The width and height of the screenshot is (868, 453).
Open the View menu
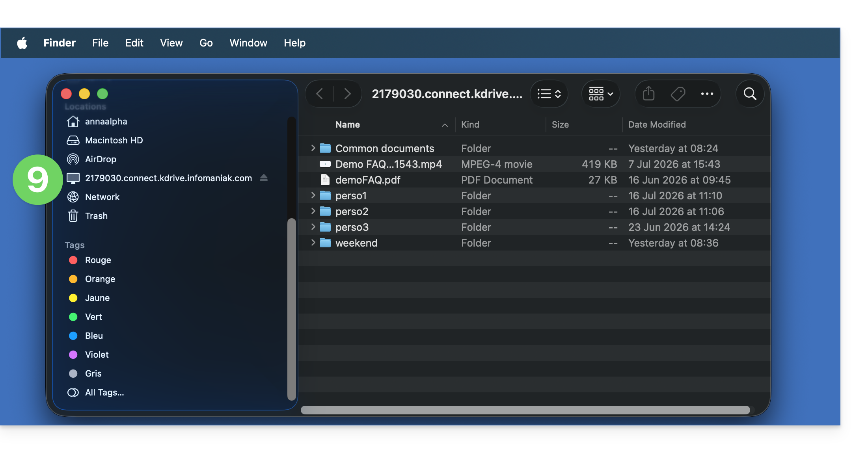(171, 43)
